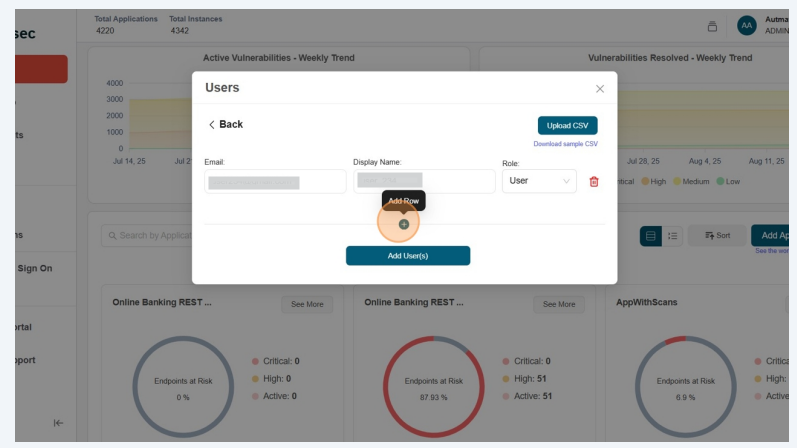Click the AA user avatar
This screenshot has height=448, width=797.
(x=746, y=25)
